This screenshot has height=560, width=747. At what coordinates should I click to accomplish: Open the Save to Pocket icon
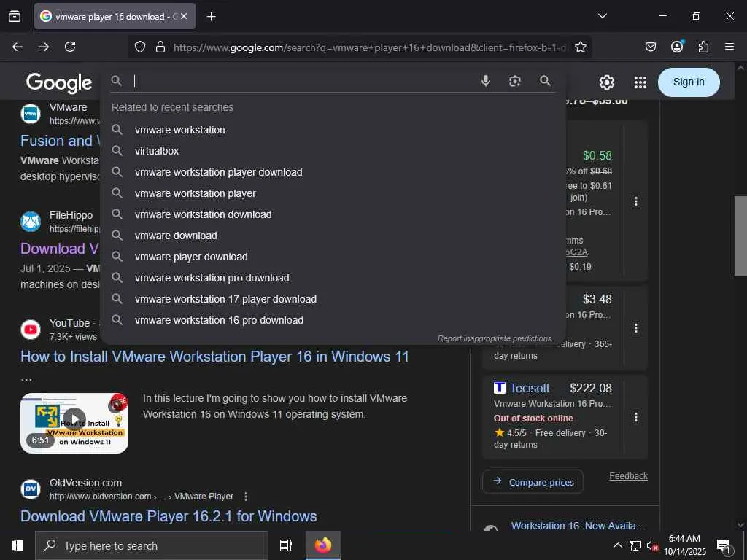[650, 47]
